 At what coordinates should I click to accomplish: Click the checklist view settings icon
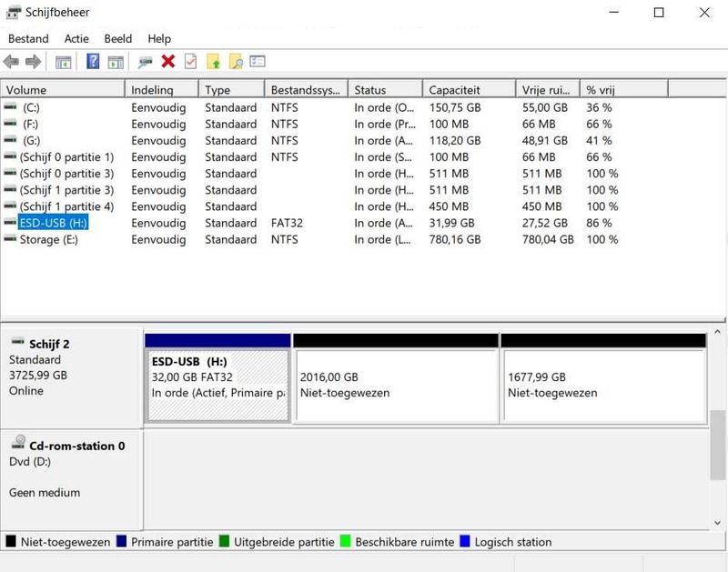(258, 61)
